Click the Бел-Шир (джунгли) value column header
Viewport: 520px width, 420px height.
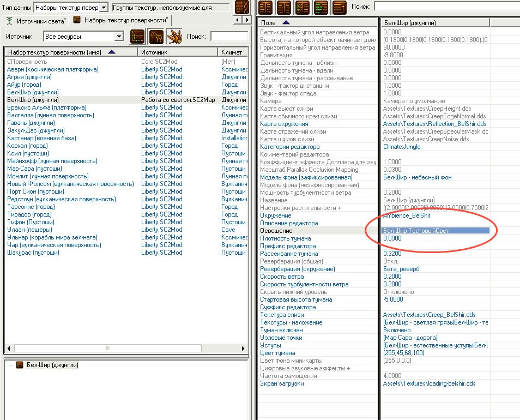pos(435,22)
